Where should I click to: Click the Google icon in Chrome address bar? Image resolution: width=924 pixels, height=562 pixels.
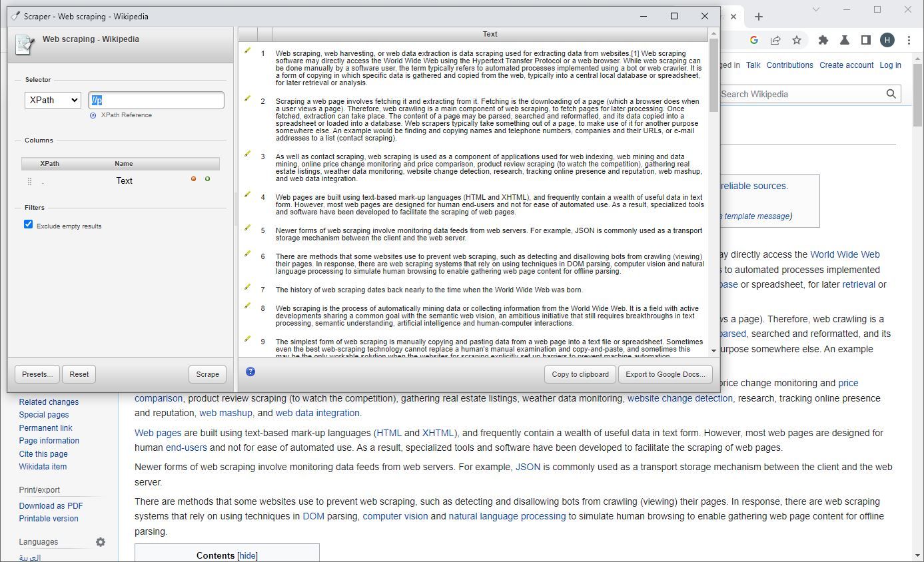point(754,40)
